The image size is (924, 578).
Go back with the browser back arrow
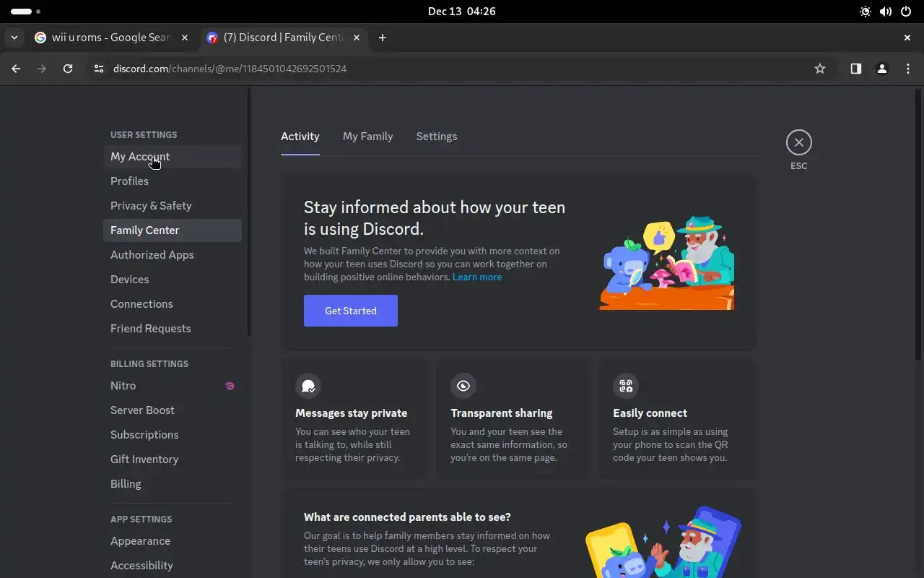(16, 69)
